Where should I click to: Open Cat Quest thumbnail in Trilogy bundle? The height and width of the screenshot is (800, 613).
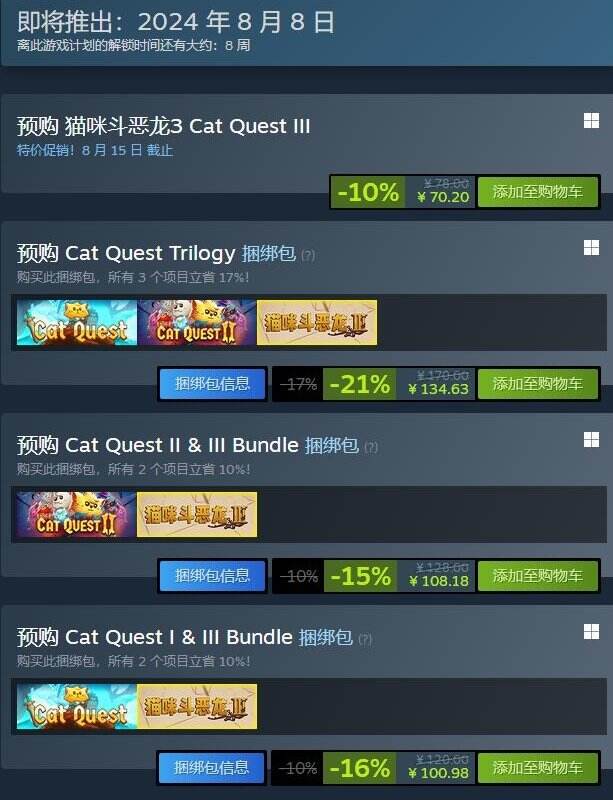pyautogui.click(x=77, y=322)
